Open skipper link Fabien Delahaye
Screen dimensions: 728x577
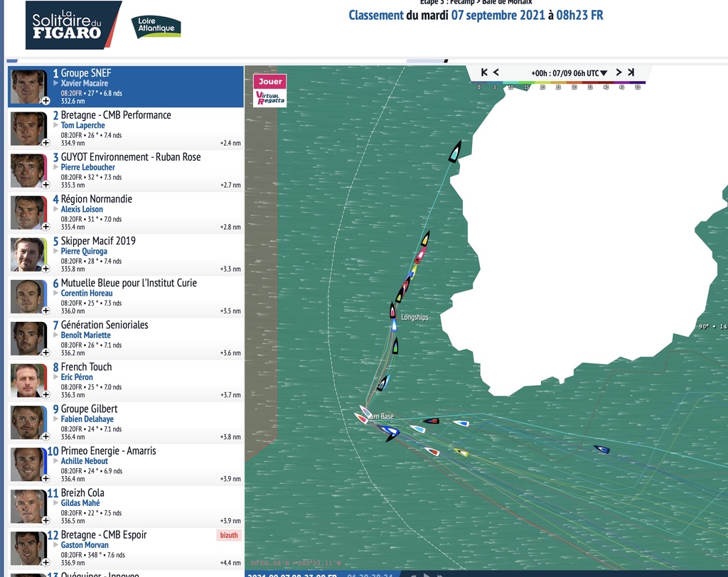tap(87, 419)
